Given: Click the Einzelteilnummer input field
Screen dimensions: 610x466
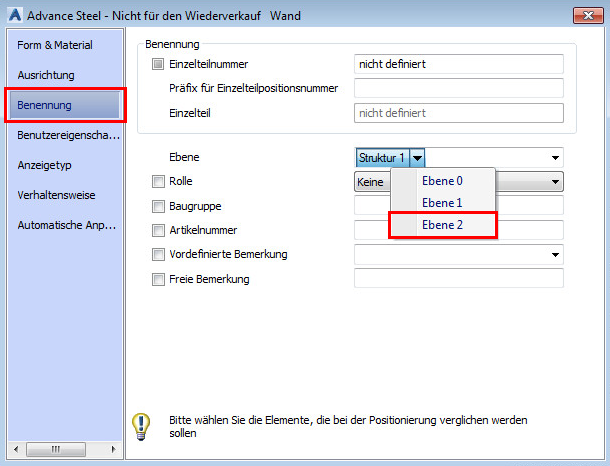Looking at the screenshot, I should 459,64.
